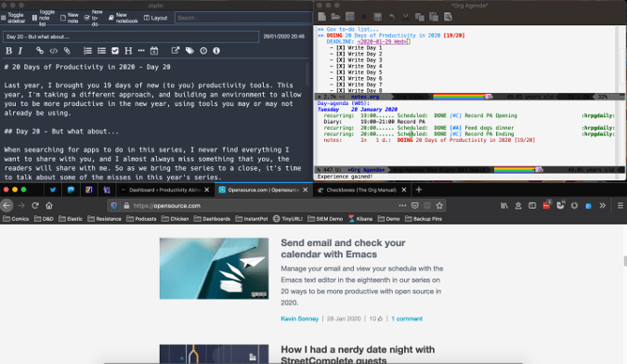Set alarm with Joplin clock icon
627x364 pixels.
tap(203, 51)
